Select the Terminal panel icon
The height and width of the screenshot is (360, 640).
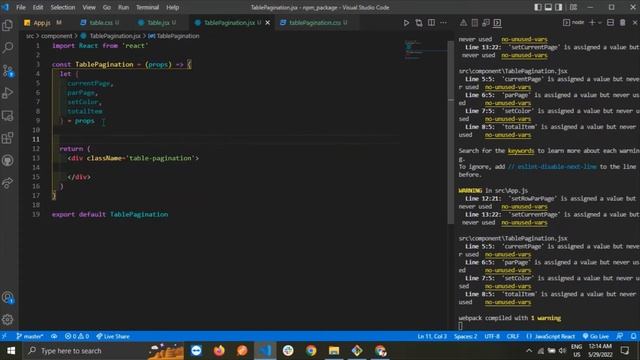[497, 23]
